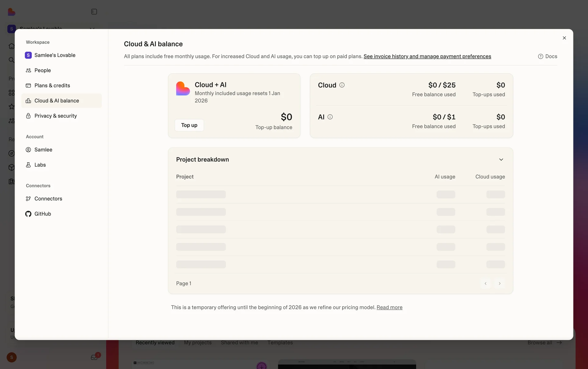Click the Samlee's Lovable workspace avatar
This screenshot has width=588, height=369.
pos(28,55)
